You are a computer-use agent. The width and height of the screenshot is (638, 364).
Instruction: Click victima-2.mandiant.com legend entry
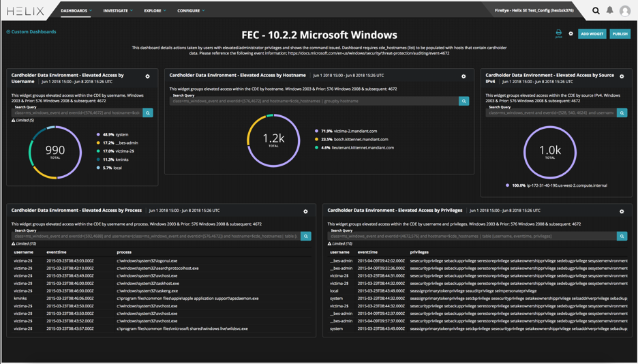(346, 131)
